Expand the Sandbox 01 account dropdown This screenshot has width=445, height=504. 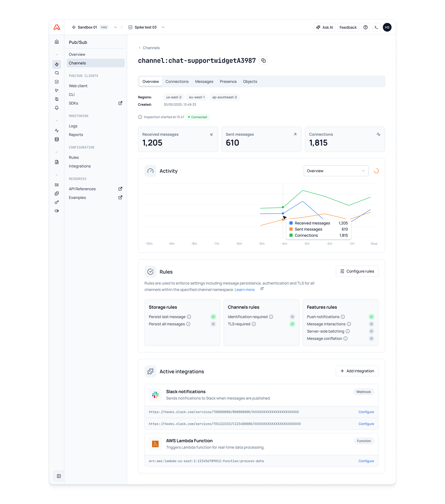[115, 27]
